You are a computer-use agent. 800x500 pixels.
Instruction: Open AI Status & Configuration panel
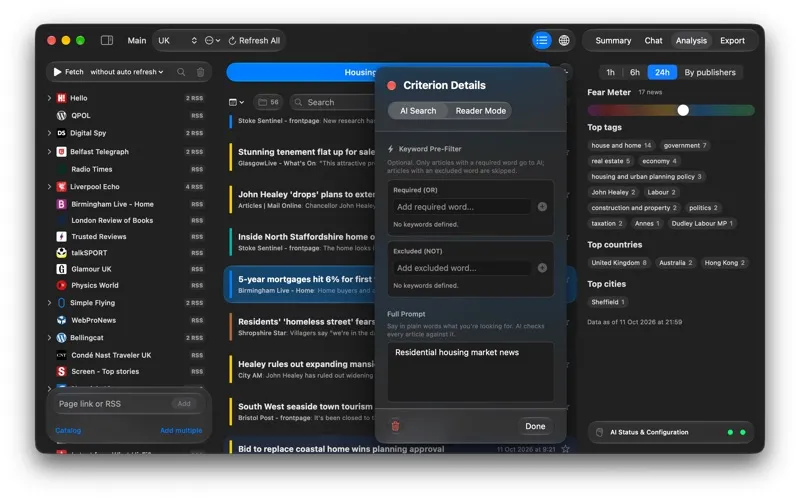tap(669, 432)
